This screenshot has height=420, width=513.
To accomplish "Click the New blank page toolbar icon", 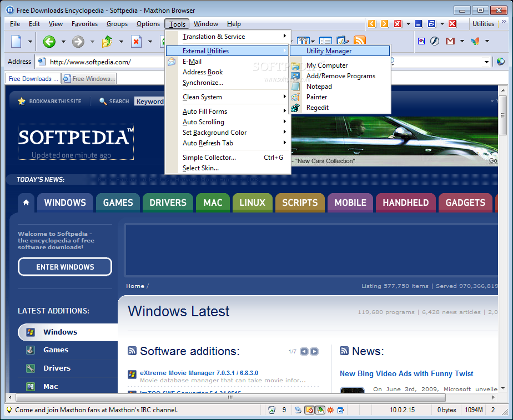I will tap(16, 42).
